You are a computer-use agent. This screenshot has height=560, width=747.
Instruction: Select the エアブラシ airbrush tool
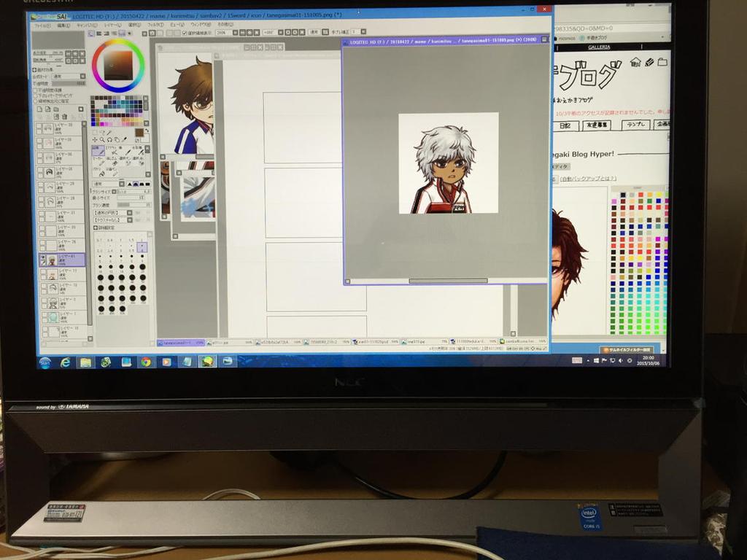click(x=112, y=151)
